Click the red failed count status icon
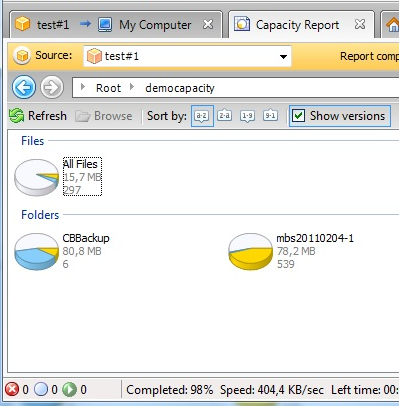Screen dimensions: 399x406 (x=12, y=389)
